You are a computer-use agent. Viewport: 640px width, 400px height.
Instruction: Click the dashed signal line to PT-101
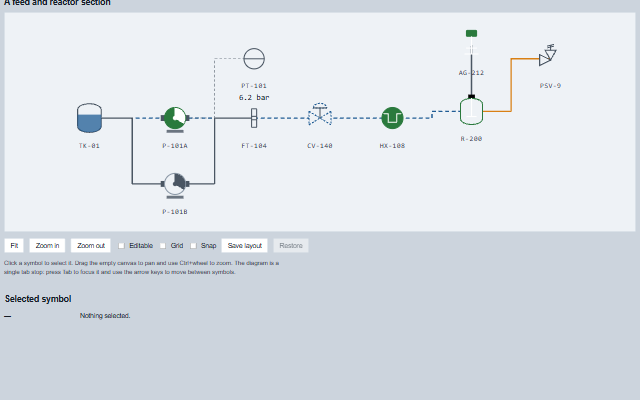215,88
